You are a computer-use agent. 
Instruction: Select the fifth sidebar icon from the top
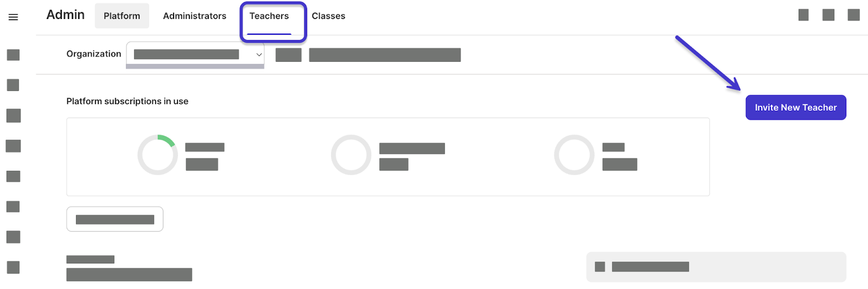pyautogui.click(x=13, y=176)
